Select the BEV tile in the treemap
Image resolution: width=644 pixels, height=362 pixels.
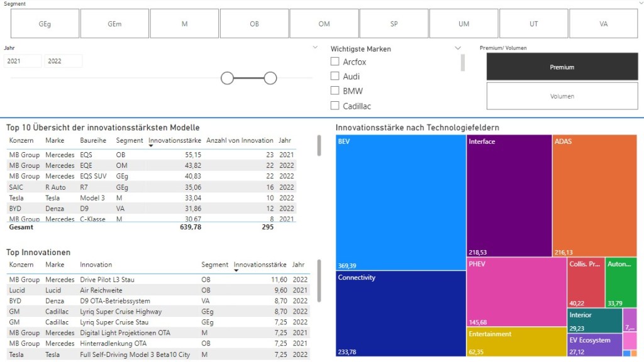401,201
